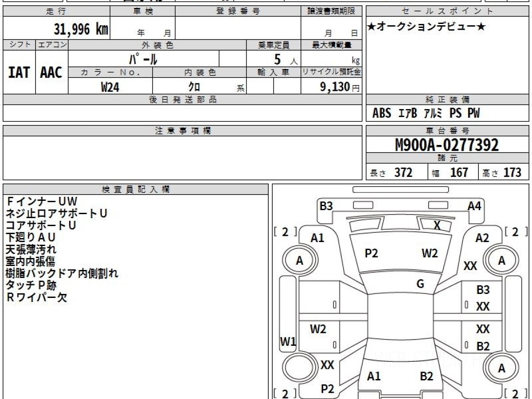The width and height of the screenshot is (532, 399).
Task: Select the シフト header cell
Action: (x=19, y=45)
